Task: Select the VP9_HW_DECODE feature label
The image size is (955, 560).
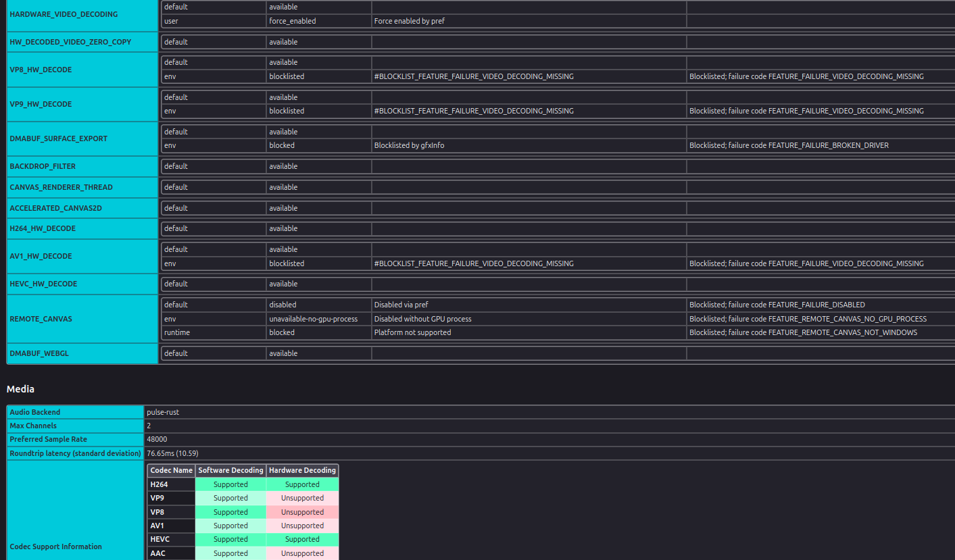Action: coord(41,104)
